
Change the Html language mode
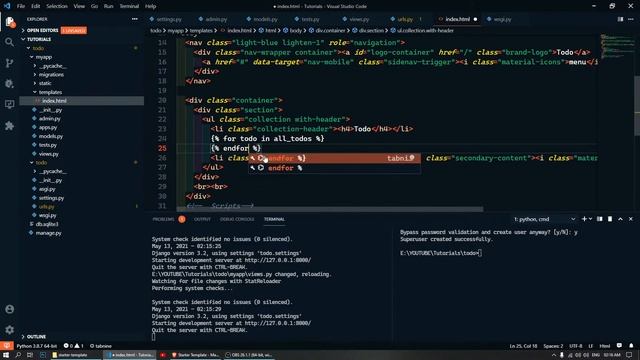click(604, 346)
